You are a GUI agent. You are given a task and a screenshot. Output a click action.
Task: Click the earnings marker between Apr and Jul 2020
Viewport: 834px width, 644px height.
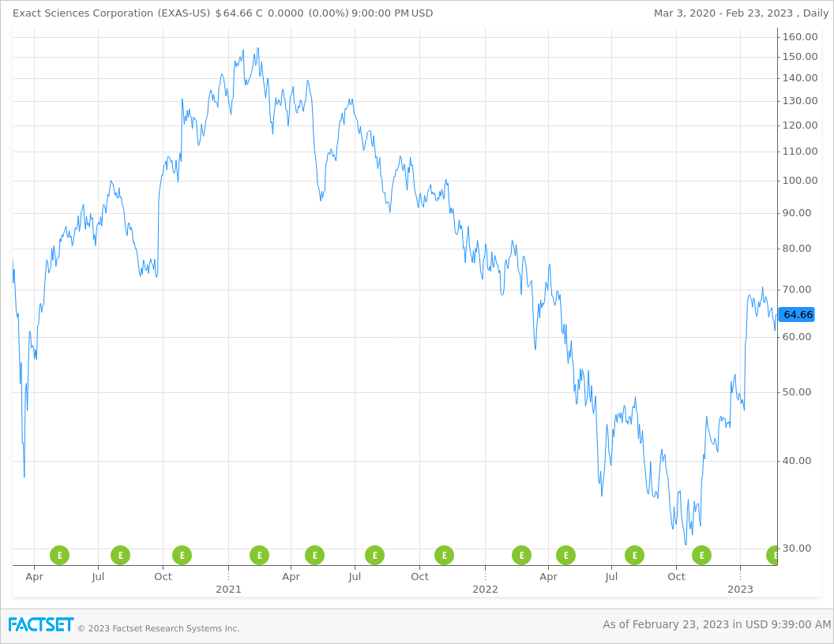coord(59,556)
